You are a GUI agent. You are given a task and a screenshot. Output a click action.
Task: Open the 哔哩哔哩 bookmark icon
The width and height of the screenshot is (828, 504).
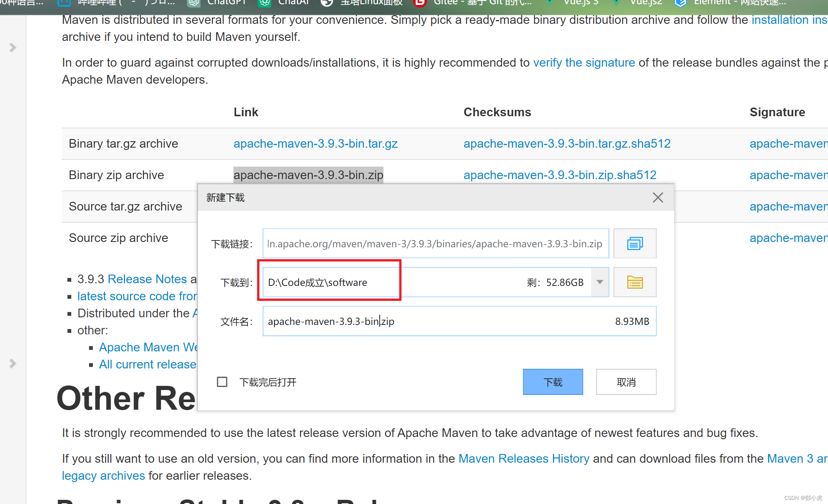point(64,3)
